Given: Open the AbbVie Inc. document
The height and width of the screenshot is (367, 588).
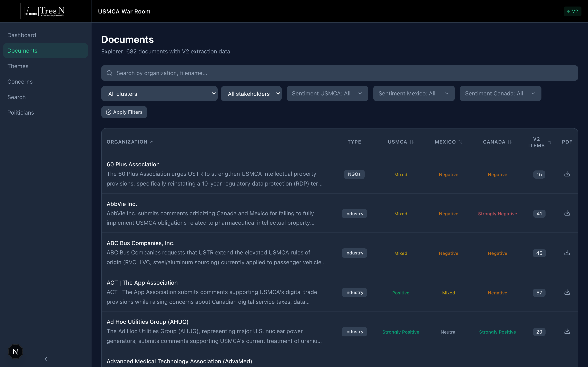Looking at the screenshot, I should (122, 204).
